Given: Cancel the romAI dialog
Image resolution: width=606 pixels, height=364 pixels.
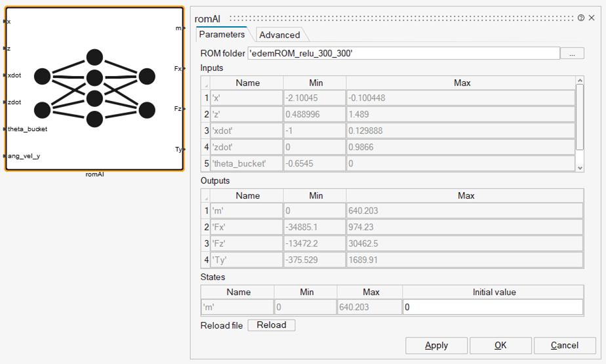Looking at the screenshot, I should coord(564,346).
